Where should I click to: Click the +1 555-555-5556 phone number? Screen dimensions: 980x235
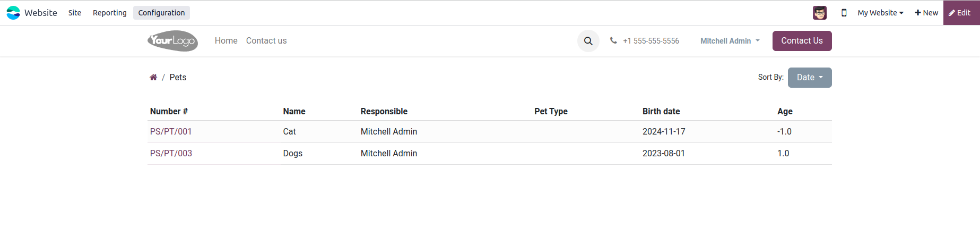[651, 41]
